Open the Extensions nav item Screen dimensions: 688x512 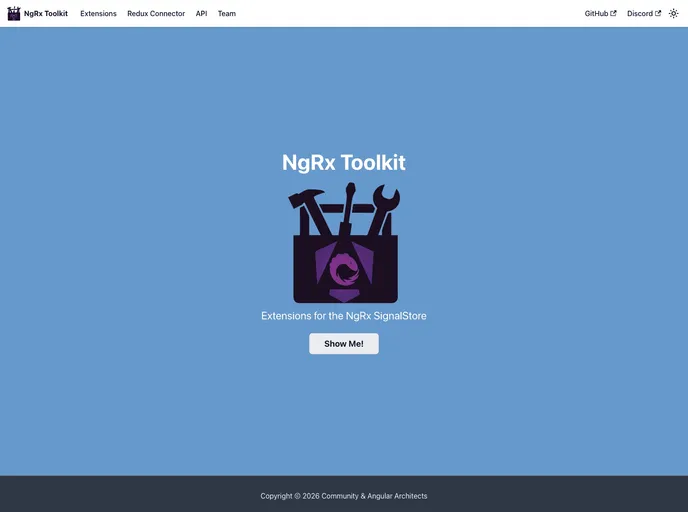click(98, 14)
